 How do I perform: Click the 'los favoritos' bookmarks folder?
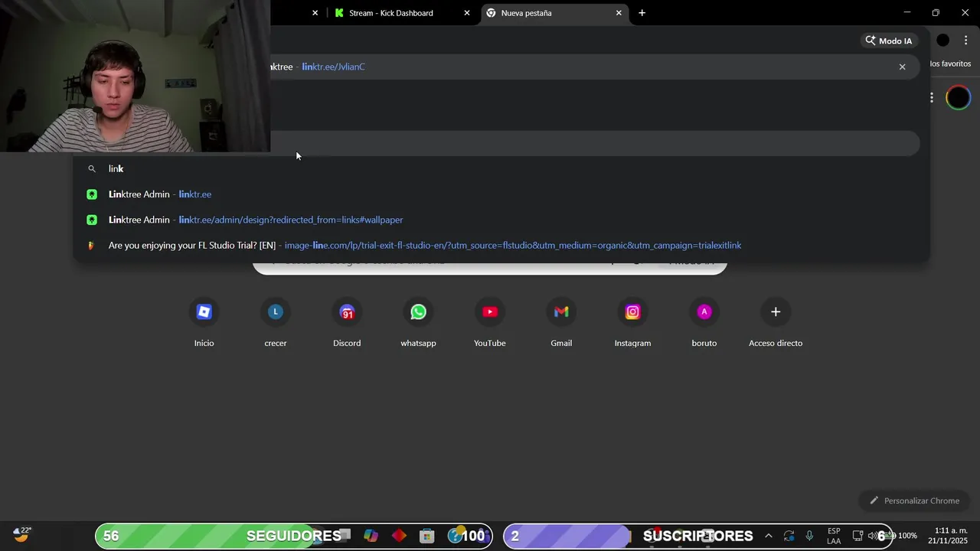(950, 64)
